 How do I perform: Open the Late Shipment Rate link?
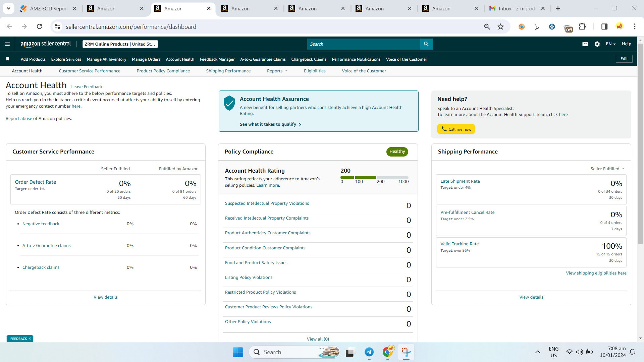pos(460,181)
